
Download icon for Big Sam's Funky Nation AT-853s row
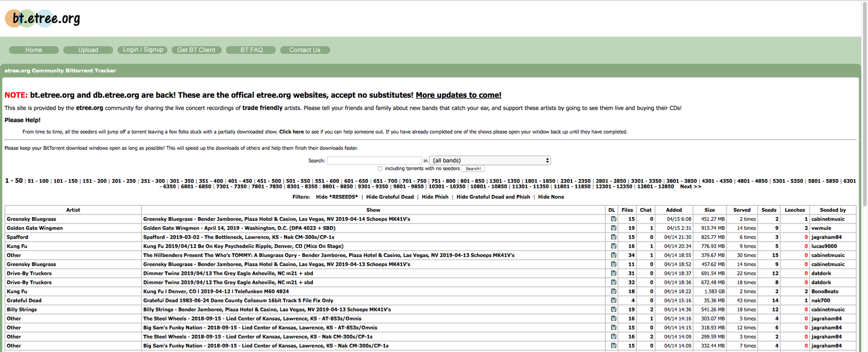613,327
